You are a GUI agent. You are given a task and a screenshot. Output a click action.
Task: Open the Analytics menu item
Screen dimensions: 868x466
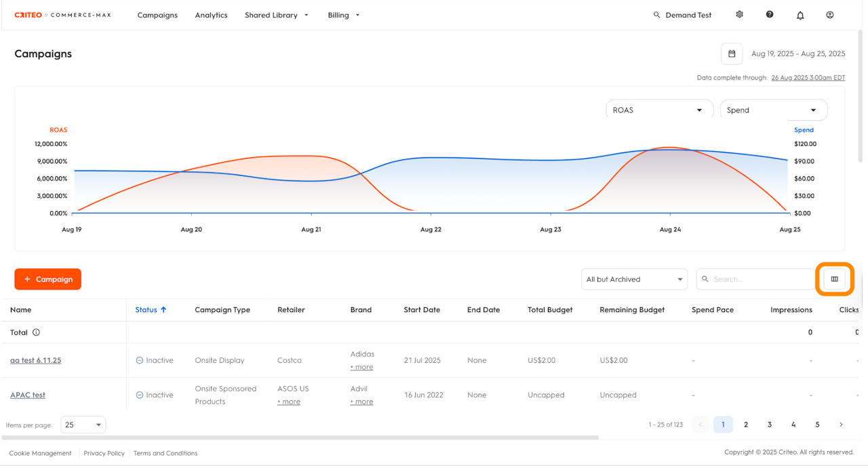[211, 15]
